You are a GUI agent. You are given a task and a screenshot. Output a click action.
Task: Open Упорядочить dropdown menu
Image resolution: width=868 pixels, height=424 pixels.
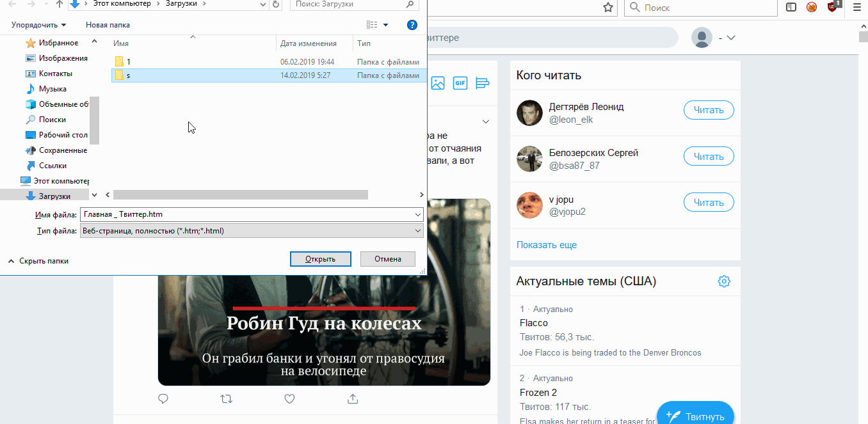[x=39, y=25]
